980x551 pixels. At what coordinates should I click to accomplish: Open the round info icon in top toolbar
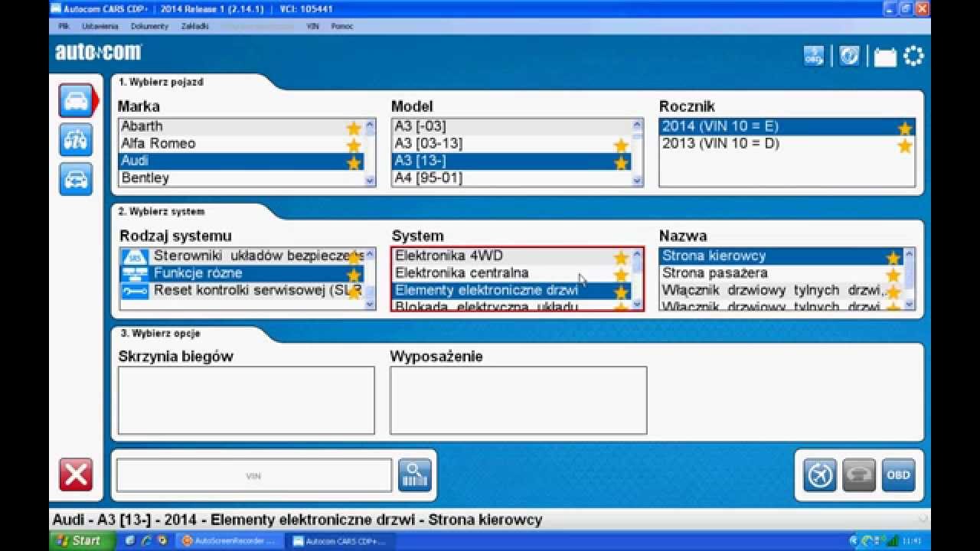point(848,56)
